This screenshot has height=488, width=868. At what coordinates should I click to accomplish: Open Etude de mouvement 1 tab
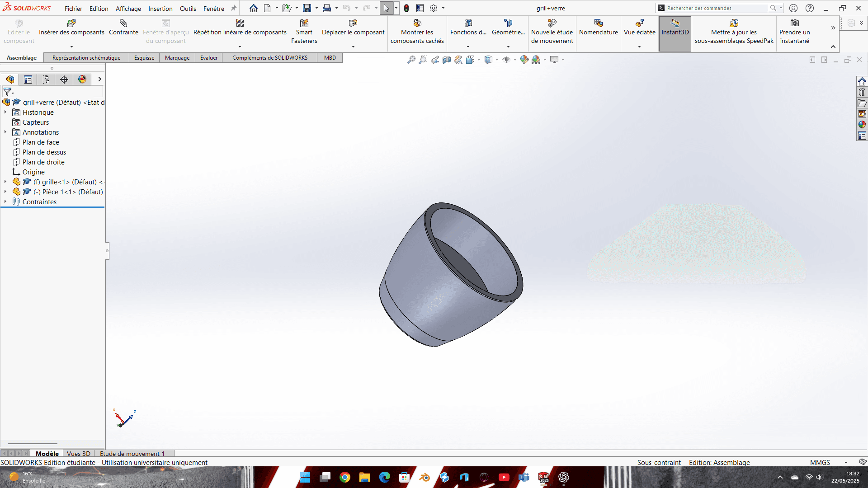point(132,454)
